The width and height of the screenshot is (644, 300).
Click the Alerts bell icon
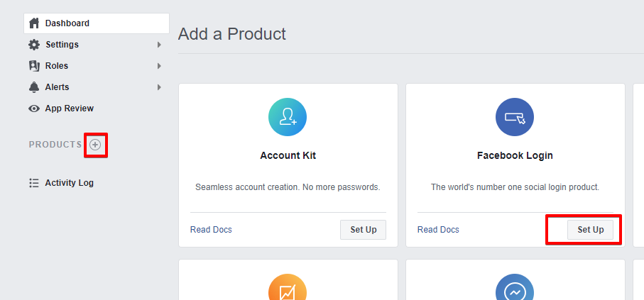pos(34,87)
